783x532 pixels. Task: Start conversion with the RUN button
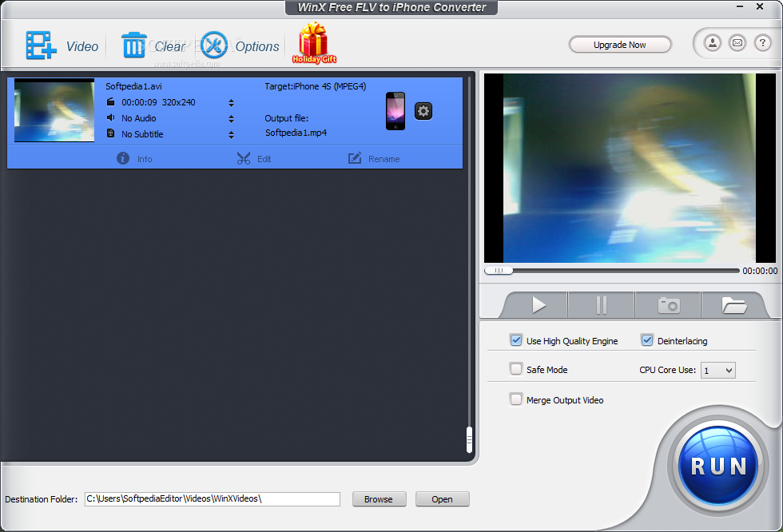(x=718, y=466)
